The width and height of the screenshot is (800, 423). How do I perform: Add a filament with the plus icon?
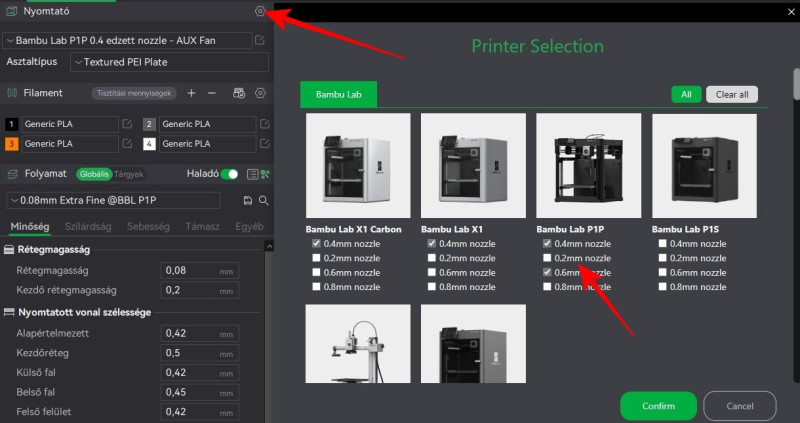coord(191,93)
